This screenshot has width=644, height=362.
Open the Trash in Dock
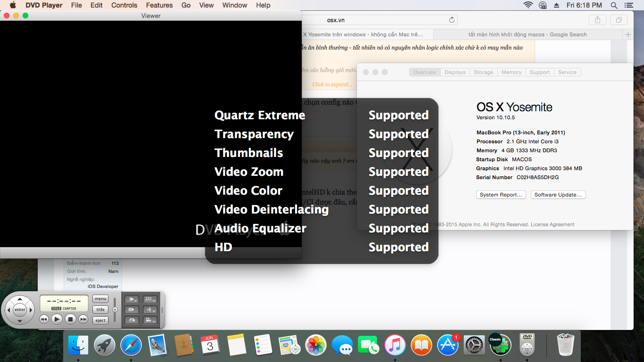[x=566, y=346]
